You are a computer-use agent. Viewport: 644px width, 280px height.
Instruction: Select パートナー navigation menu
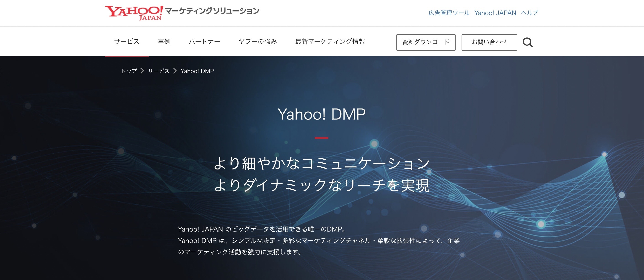point(205,41)
